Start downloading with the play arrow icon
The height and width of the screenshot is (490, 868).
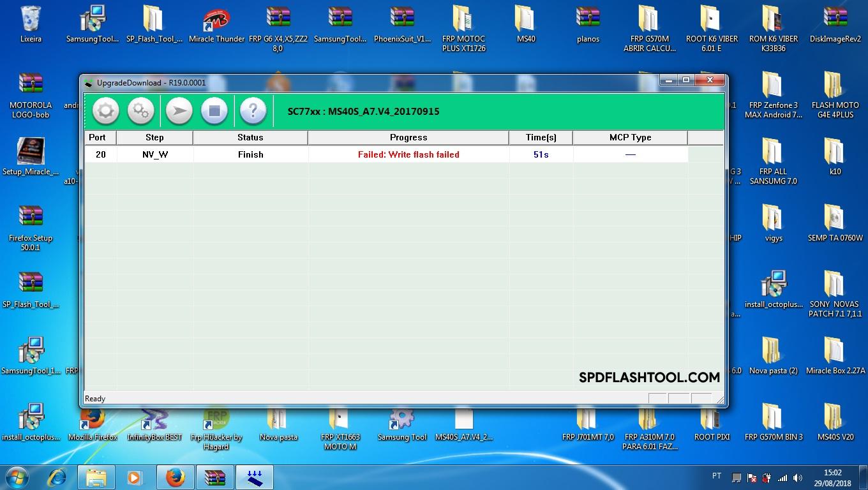click(x=179, y=111)
